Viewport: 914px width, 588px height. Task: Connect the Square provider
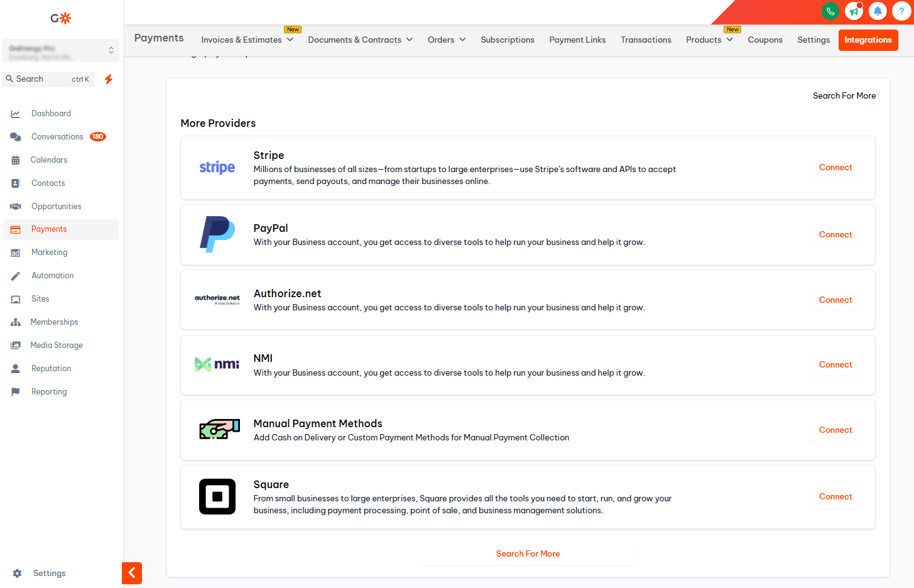pyautogui.click(x=835, y=497)
